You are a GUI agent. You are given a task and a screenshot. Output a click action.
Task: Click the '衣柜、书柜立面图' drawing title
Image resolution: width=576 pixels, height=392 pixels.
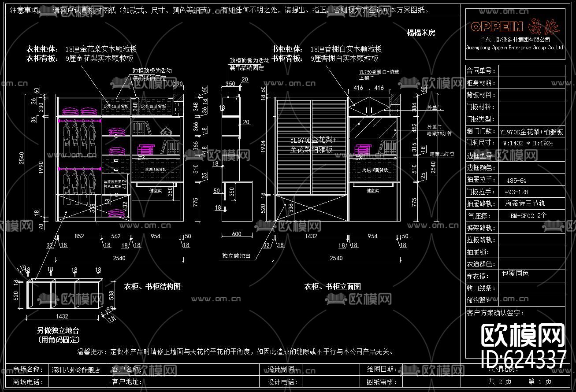click(332, 286)
